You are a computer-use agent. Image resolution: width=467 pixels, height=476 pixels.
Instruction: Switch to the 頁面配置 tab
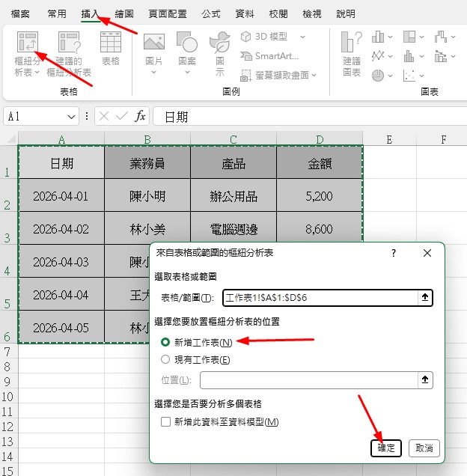click(x=168, y=13)
